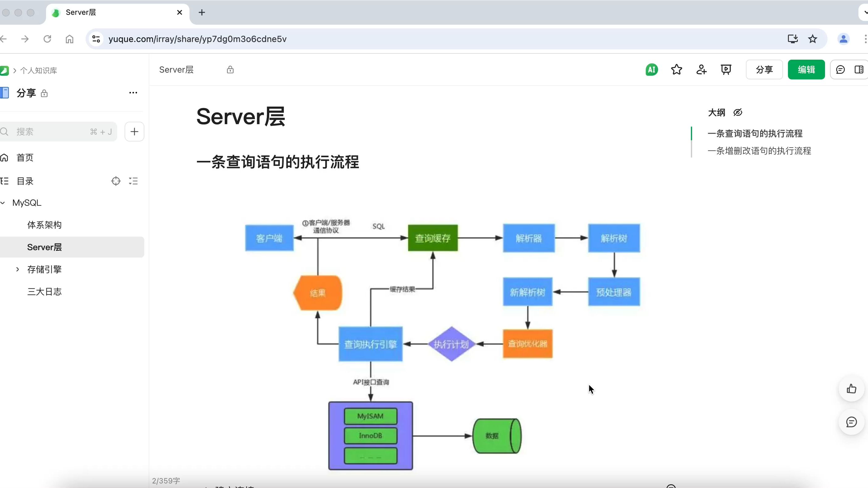
Task: Locate current document with target icon
Action: [116, 181]
